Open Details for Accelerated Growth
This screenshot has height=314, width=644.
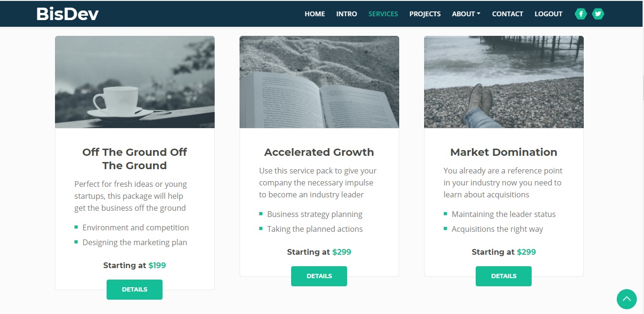(319, 276)
